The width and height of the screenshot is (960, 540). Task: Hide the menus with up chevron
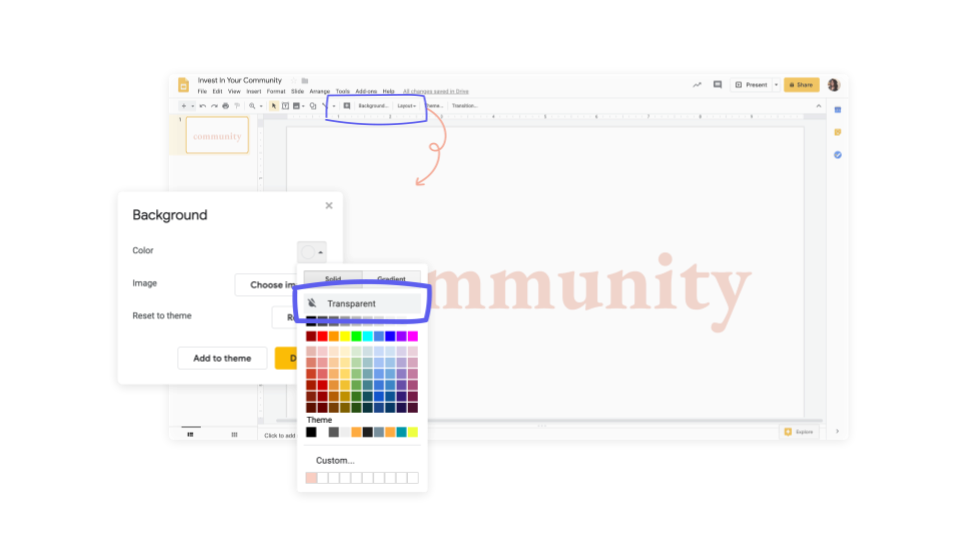coord(819,106)
